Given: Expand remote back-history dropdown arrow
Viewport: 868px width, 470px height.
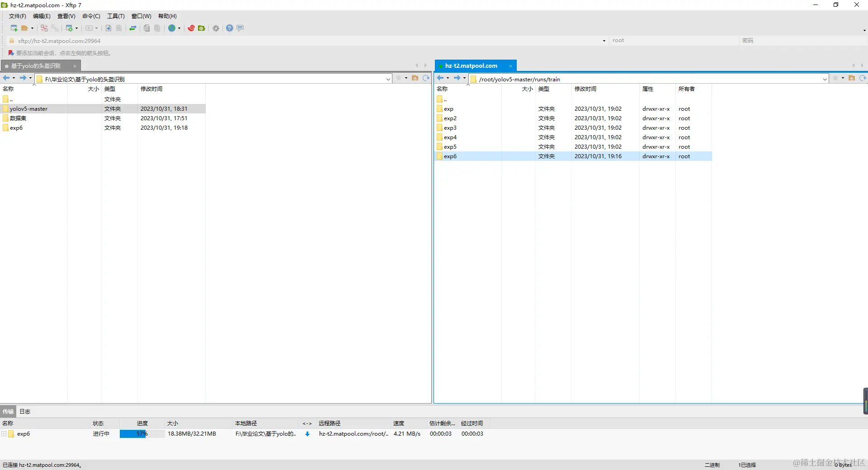Looking at the screenshot, I should tap(448, 78).
